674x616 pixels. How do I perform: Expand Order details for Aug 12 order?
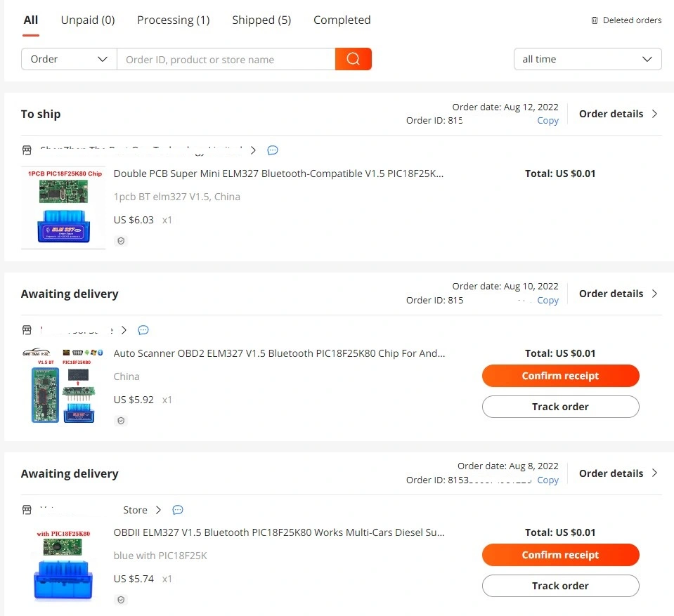(x=618, y=114)
